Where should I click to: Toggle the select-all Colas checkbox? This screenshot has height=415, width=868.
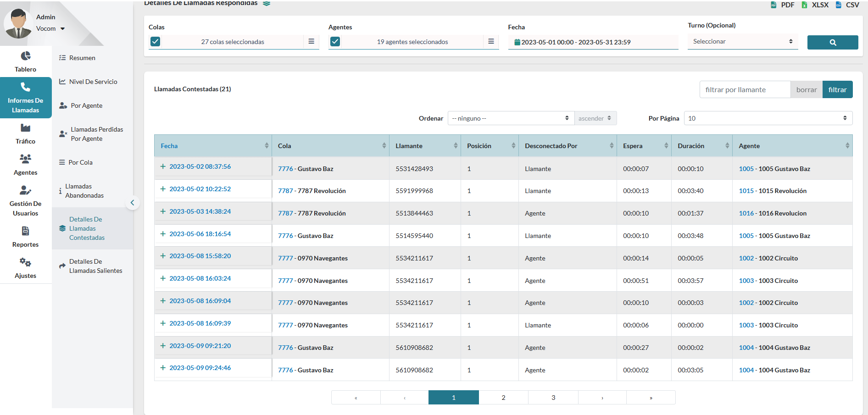tap(156, 42)
